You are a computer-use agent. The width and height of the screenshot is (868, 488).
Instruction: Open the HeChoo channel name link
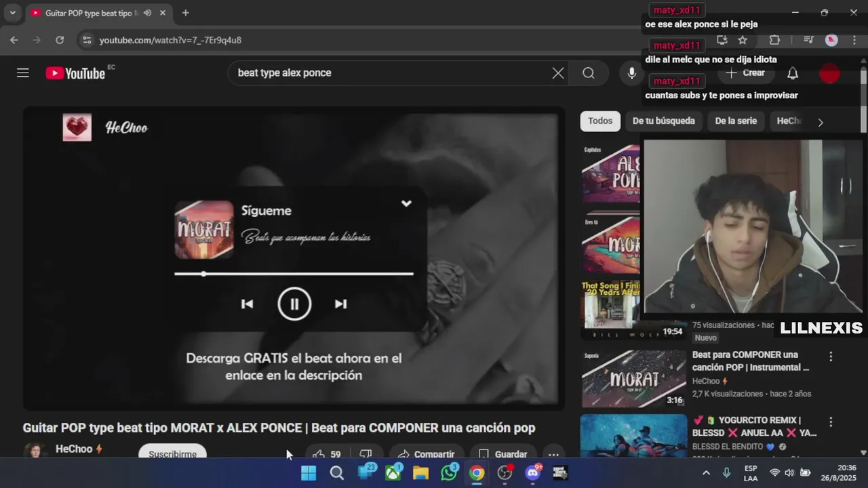tap(74, 449)
